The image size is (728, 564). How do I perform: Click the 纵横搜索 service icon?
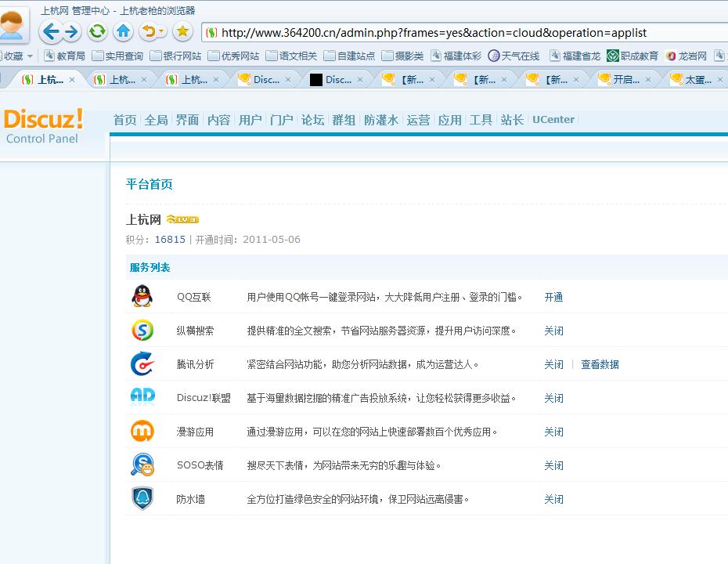point(142,331)
